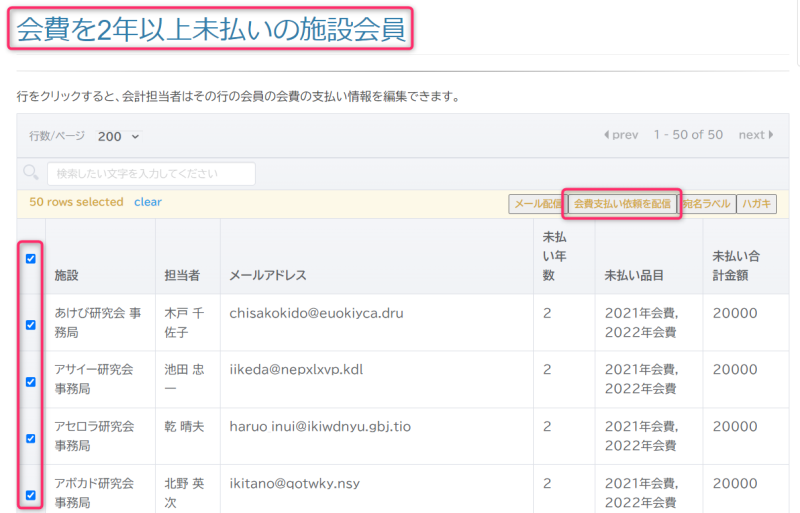This screenshot has width=800, height=513.
Task: Click the ハガキ button
Action: click(756, 204)
